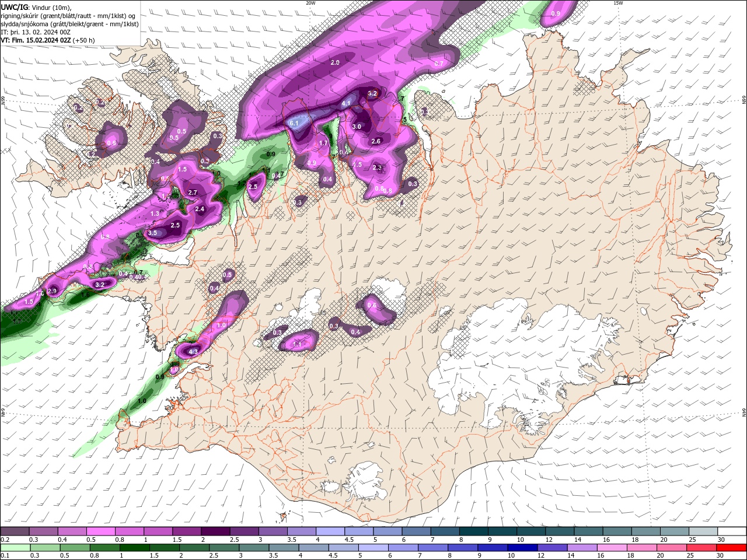Click the 0.2 label in snow legend
The width and height of the screenshot is (747, 560).
[x=5, y=540]
